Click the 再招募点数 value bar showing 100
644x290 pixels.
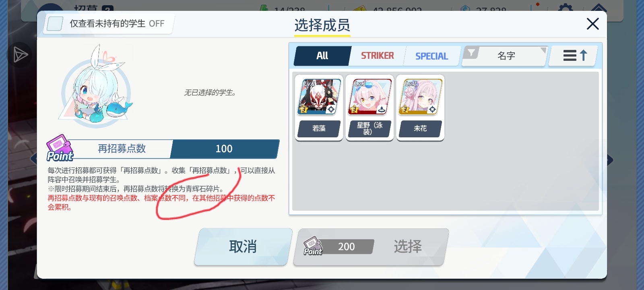224,149
